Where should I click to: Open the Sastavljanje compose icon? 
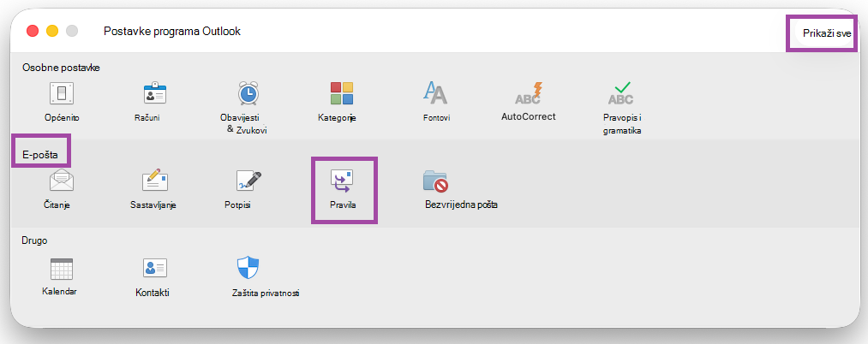[154, 181]
